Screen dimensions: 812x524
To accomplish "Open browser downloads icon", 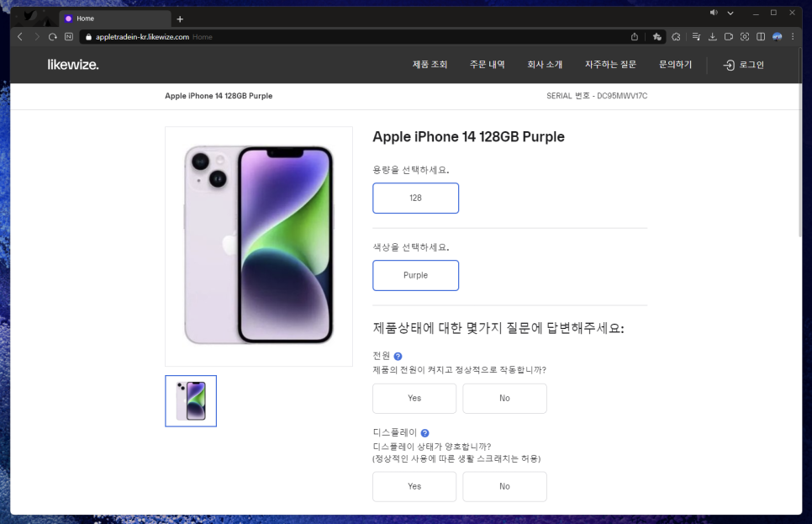I will [713, 37].
